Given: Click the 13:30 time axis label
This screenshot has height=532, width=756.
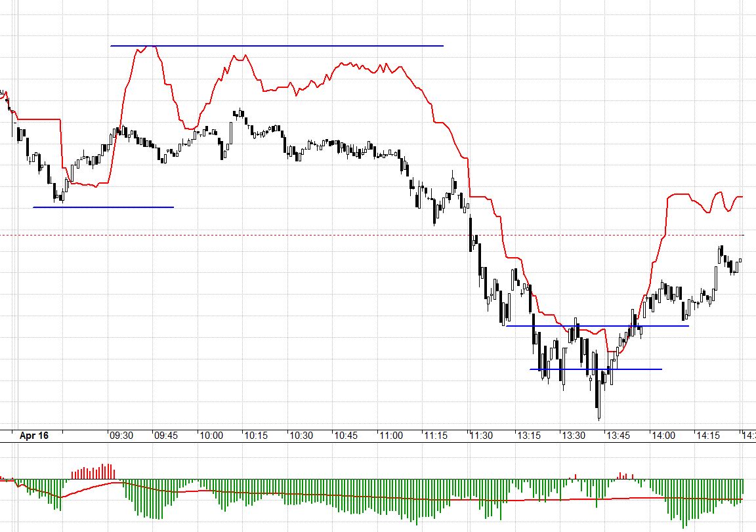Looking at the screenshot, I should (574, 436).
